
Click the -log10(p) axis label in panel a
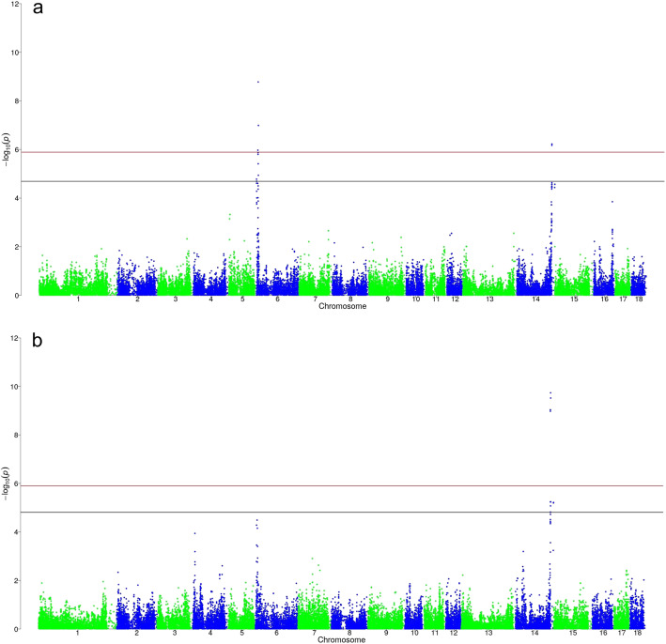click(x=5, y=149)
